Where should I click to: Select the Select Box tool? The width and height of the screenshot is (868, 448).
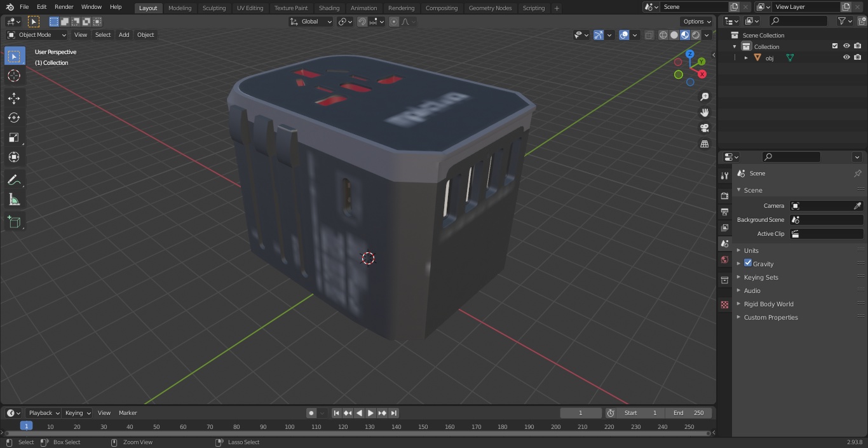(x=14, y=56)
